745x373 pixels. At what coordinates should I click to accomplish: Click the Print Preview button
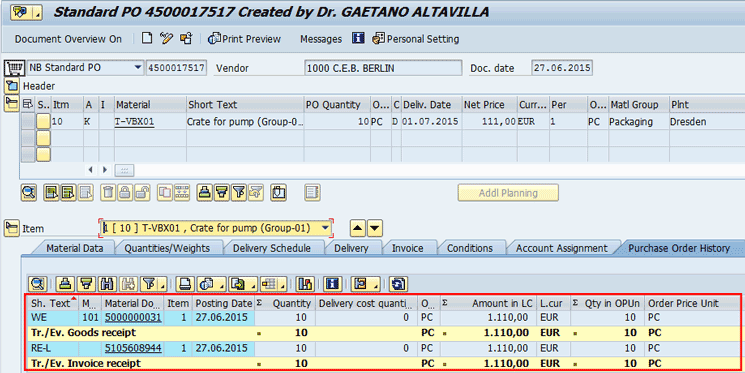(x=245, y=39)
